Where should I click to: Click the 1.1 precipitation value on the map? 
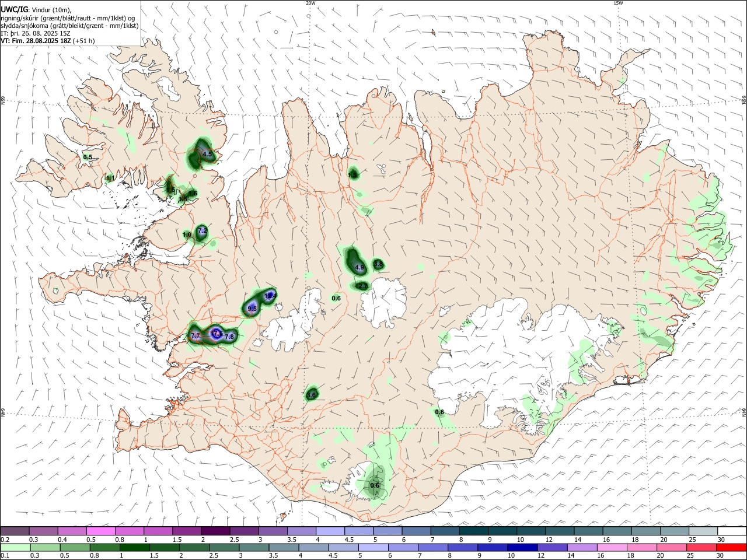click(x=110, y=178)
